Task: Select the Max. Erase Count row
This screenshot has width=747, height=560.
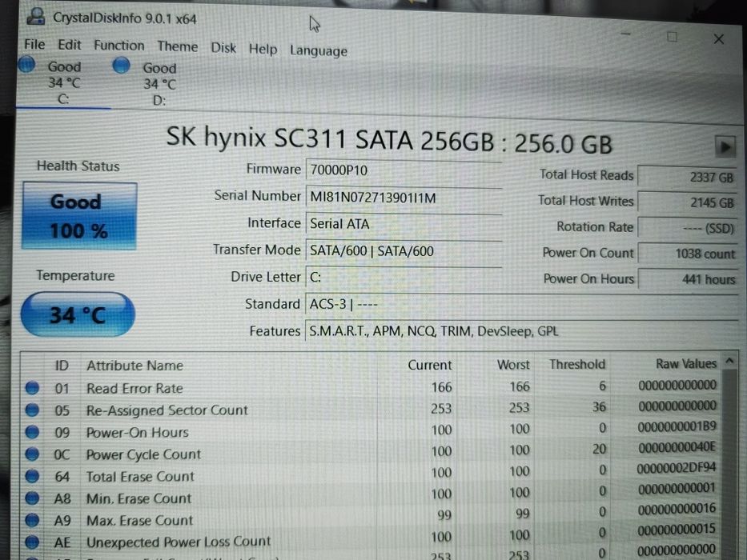Action: pos(371,517)
